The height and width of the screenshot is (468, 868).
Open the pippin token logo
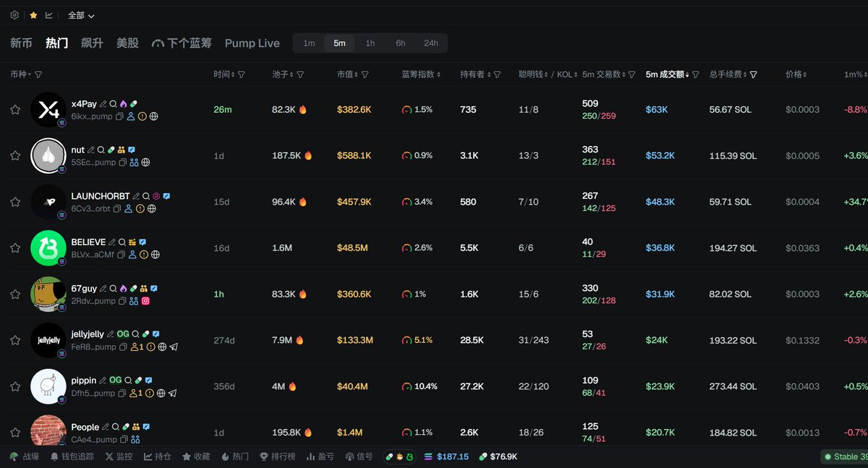click(x=48, y=387)
